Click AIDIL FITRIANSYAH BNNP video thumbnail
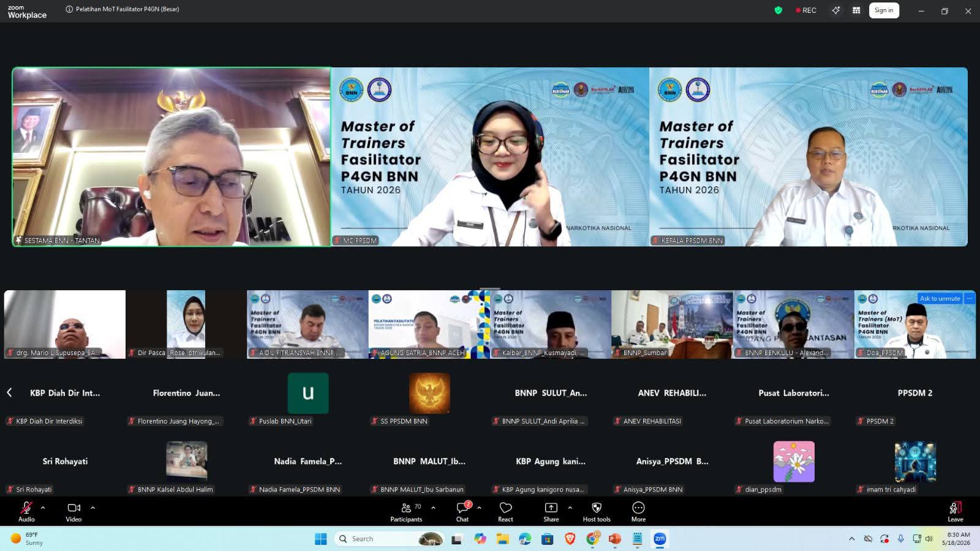Viewport: 980px width, 551px height. (307, 324)
